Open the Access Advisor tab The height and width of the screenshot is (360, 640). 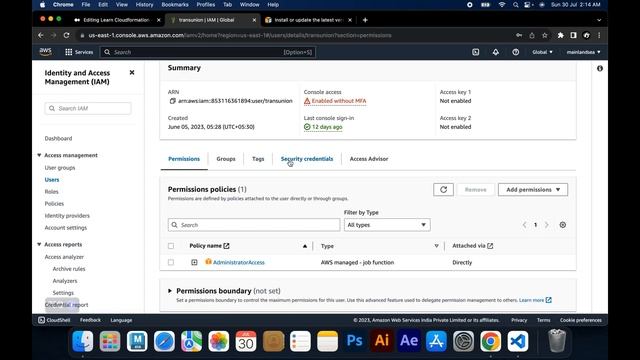pos(369,159)
